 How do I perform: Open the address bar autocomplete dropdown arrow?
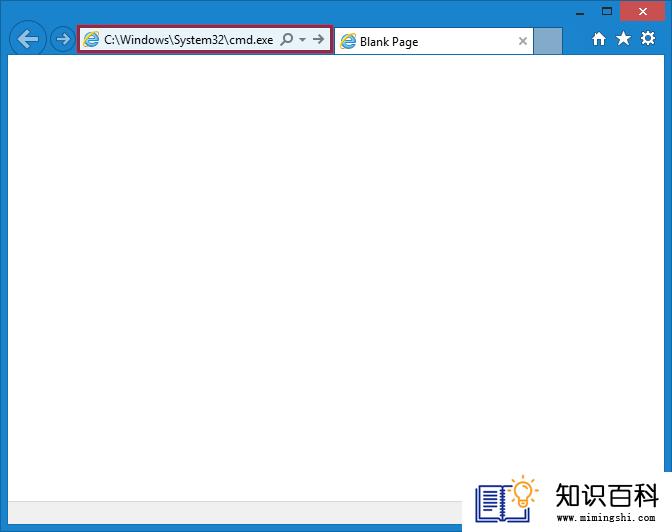pos(303,39)
